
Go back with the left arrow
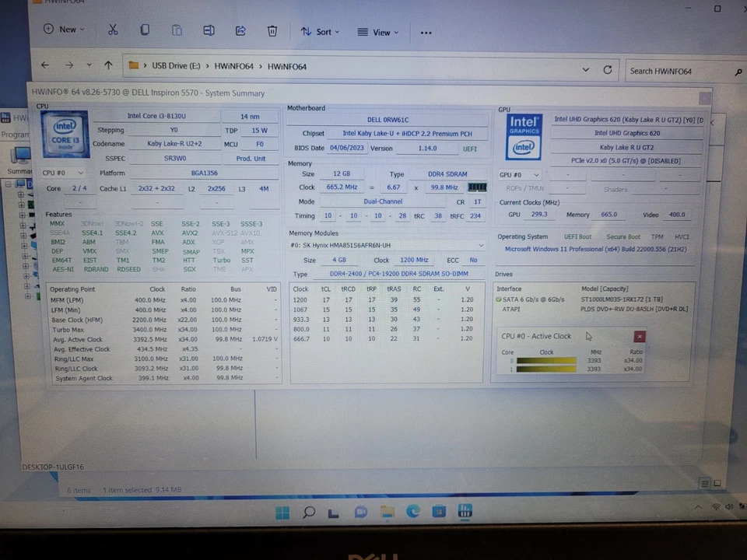pyautogui.click(x=45, y=65)
